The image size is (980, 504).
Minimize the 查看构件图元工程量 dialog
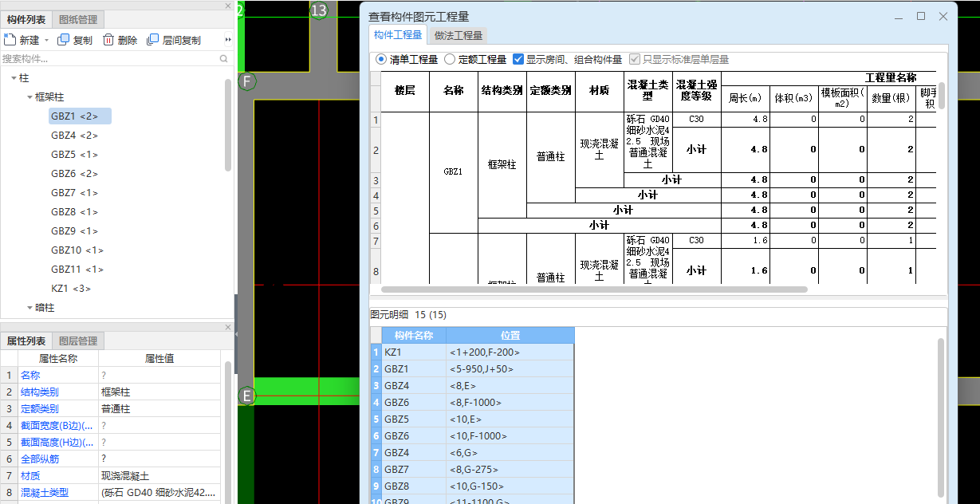tap(899, 16)
